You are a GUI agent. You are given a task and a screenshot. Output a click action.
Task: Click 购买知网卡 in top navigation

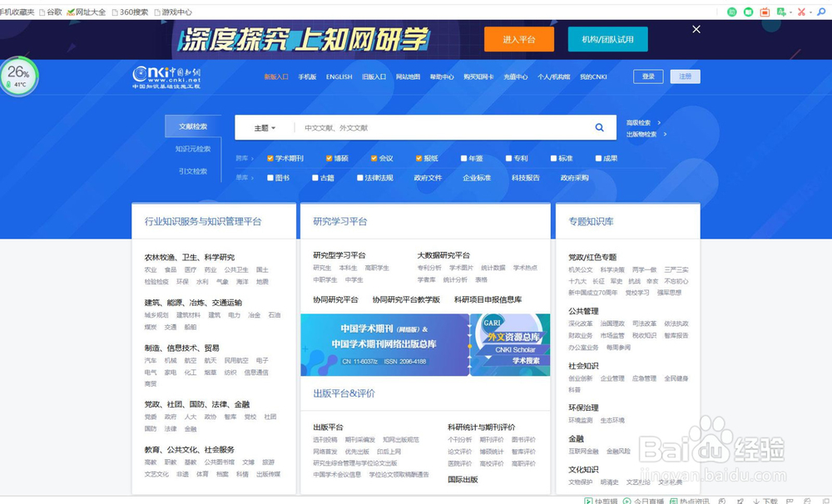point(478,77)
